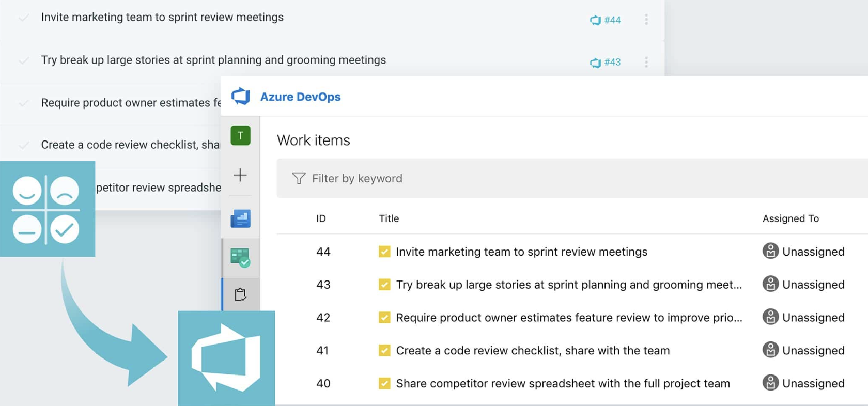Click the task icon for work item 40
Screen dimensions: 868x406
[x=384, y=383]
